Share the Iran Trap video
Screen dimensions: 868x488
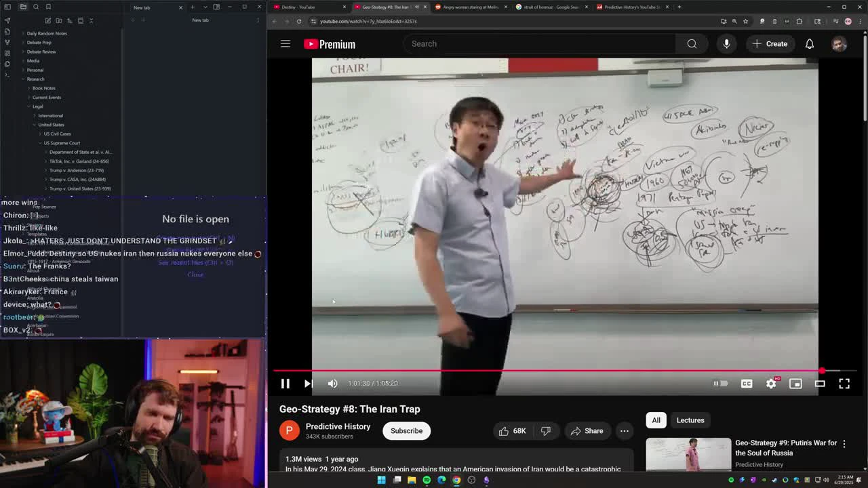pyautogui.click(x=587, y=431)
